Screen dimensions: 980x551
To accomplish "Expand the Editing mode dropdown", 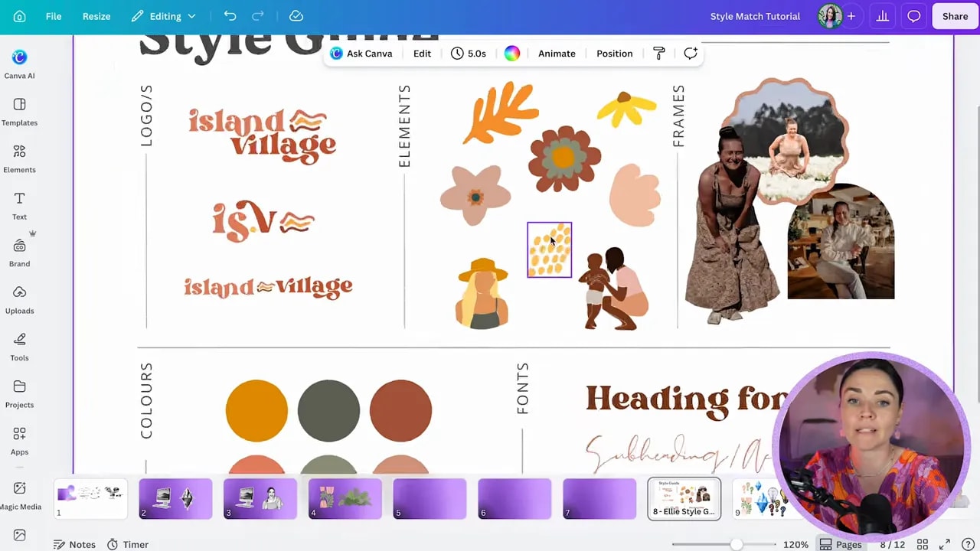I will tap(163, 16).
